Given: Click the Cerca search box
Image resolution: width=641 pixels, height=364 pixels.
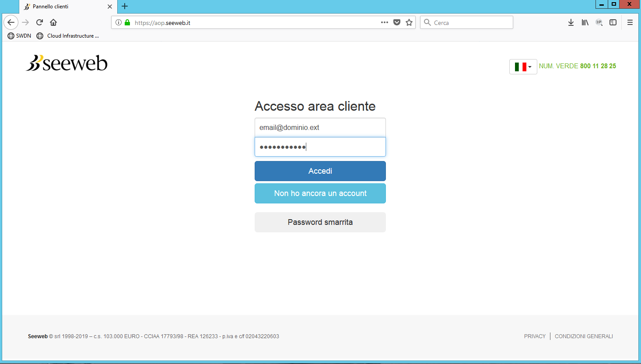Looking at the screenshot, I should (x=466, y=22).
